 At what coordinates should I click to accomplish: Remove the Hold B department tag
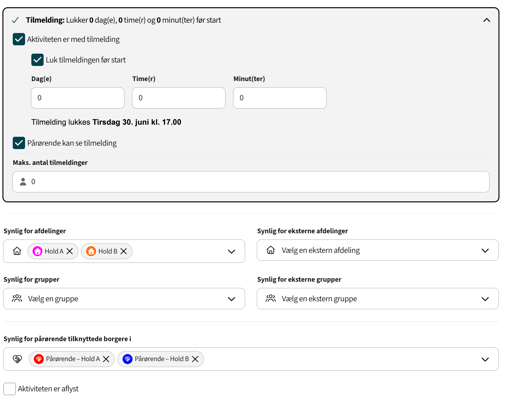pyautogui.click(x=123, y=251)
